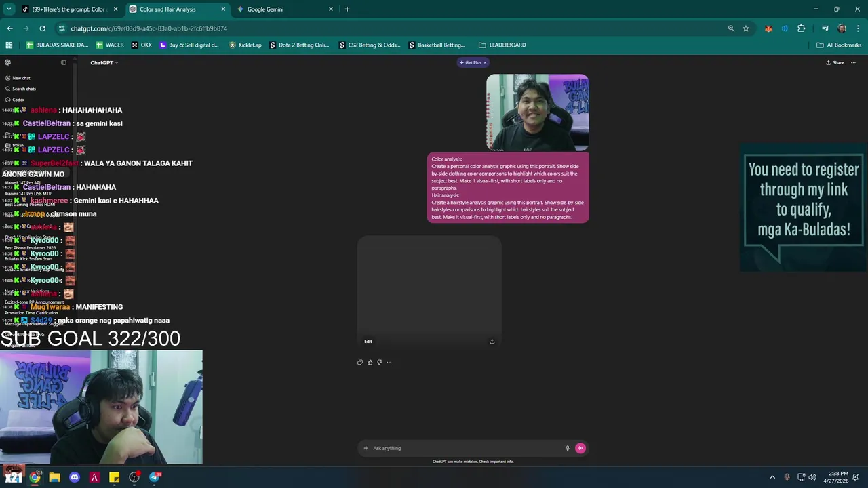Screen dimensions: 868x488
Task: Open the Buy & Sell digital bookmark
Action: [x=189, y=45]
